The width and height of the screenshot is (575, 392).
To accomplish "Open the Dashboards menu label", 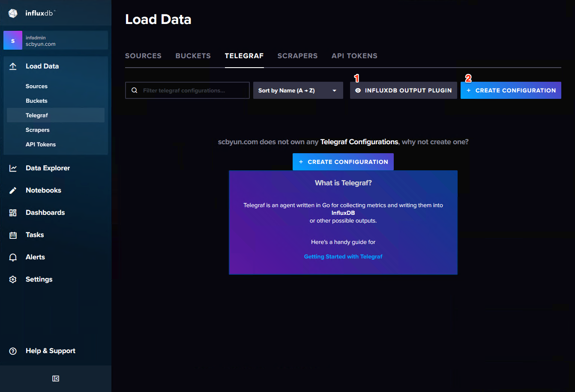I will click(45, 213).
